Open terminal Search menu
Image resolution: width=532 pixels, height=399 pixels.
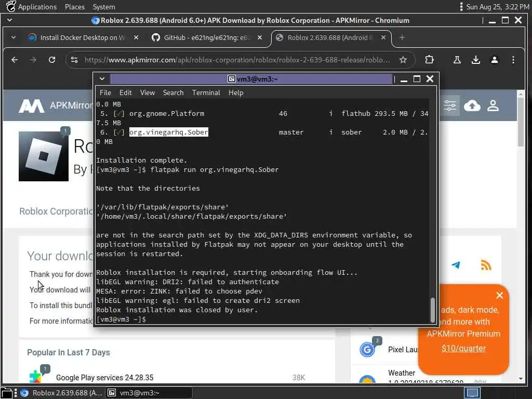pos(173,92)
